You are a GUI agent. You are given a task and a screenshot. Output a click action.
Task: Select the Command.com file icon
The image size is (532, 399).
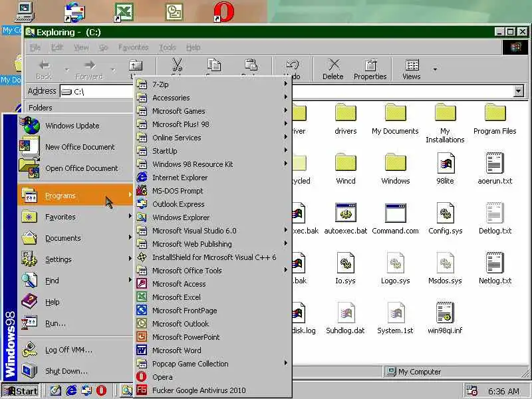(395, 219)
